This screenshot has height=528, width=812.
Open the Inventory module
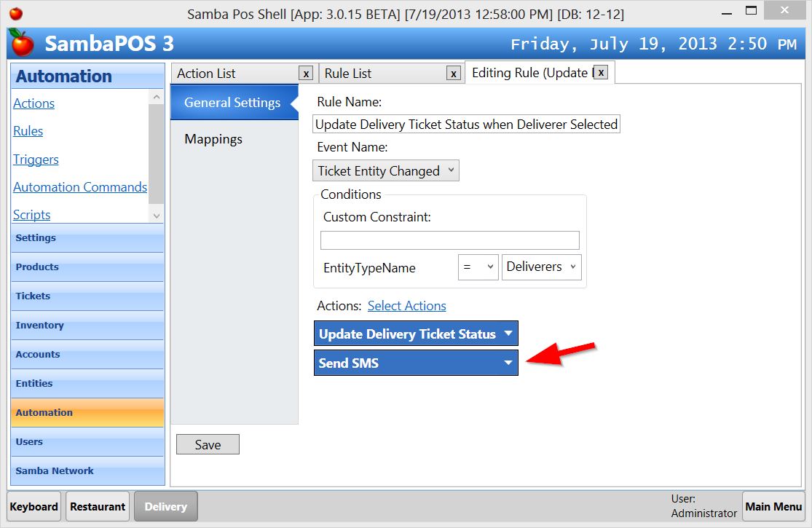[x=87, y=325]
